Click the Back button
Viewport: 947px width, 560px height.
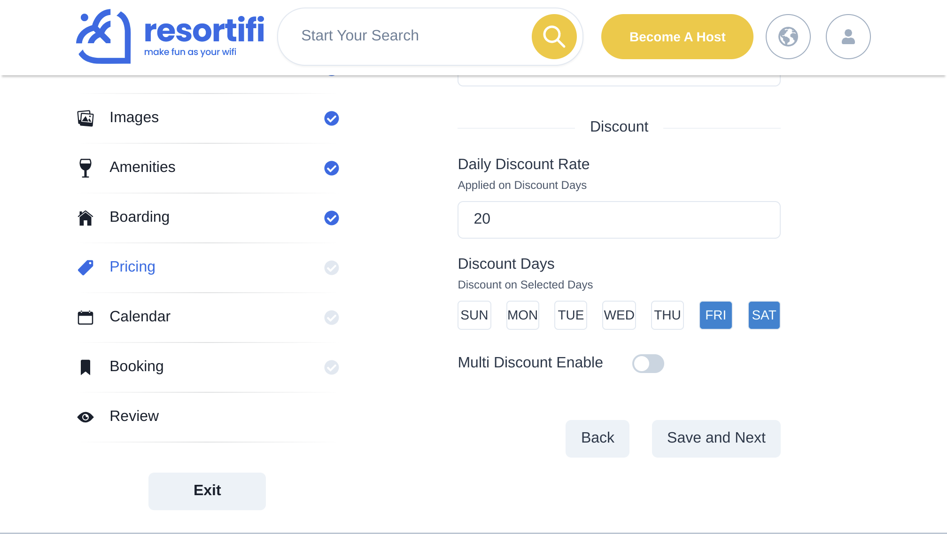[597, 438]
